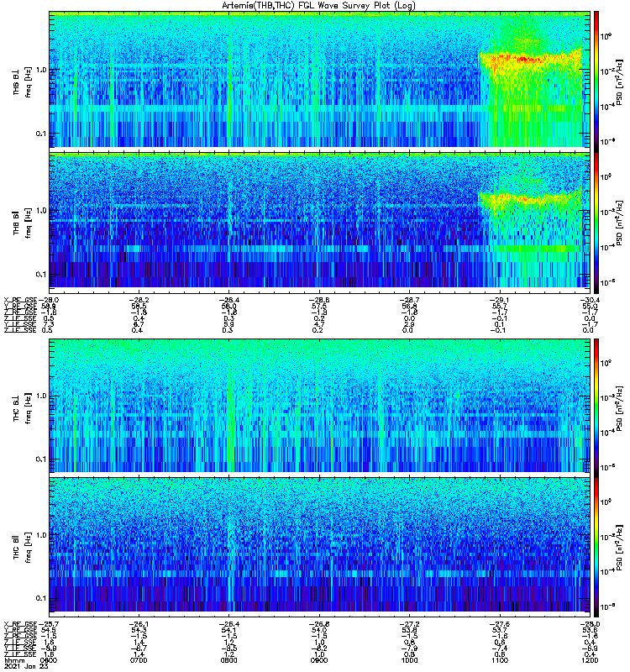Click the THC B-parallel color bar
Image resolution: width=630 pixels, height=672 pixels.
(x=596, y=547)
